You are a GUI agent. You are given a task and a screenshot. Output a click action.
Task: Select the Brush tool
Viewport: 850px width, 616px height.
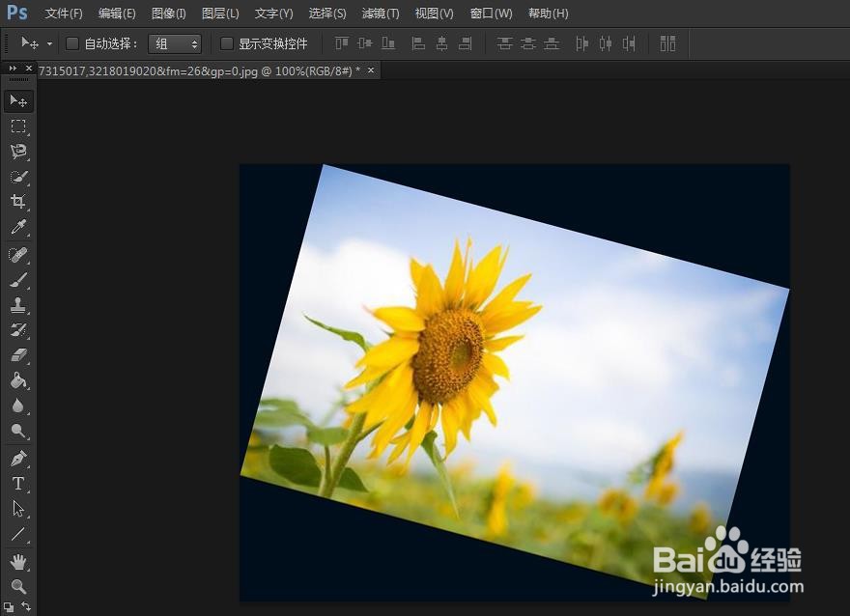(x=18, y=280)
